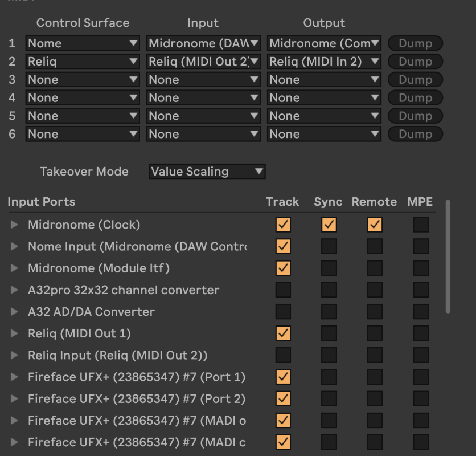Expand A32 AD/DA Converter port details
This screenshot has height=456, width=476.
pyautogui.click(x=15, y=312)
